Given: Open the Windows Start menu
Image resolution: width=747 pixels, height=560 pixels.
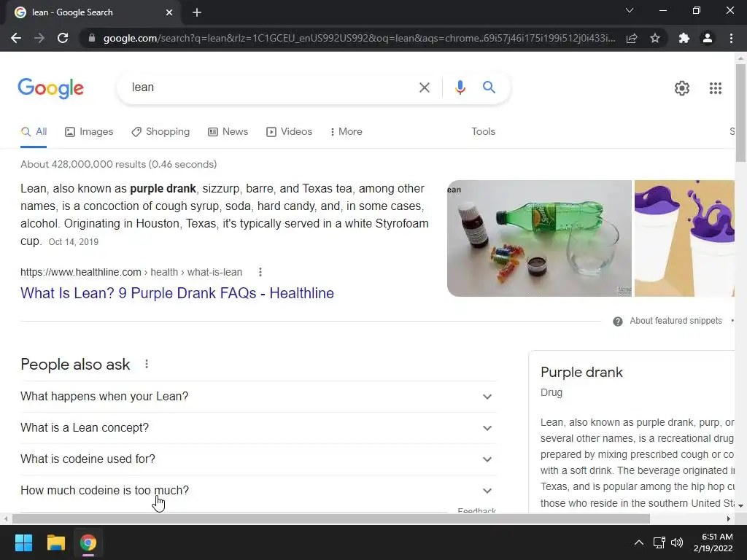Looking at the screenshot, I should [x=23, y=542].
